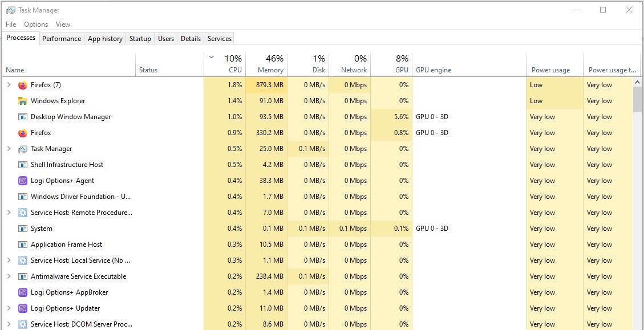
Task: Sort by the Status column header
Action: [x=169, y=65]
